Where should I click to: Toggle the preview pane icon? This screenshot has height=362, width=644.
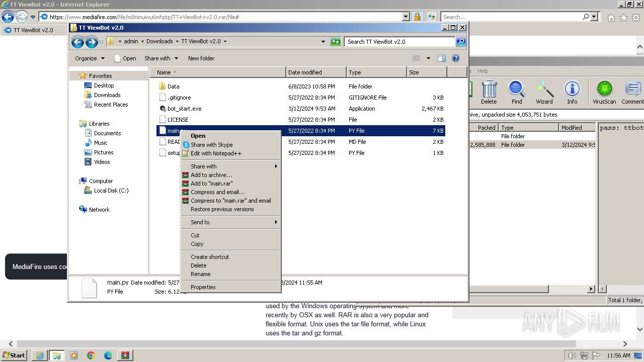tap(442, 58)
